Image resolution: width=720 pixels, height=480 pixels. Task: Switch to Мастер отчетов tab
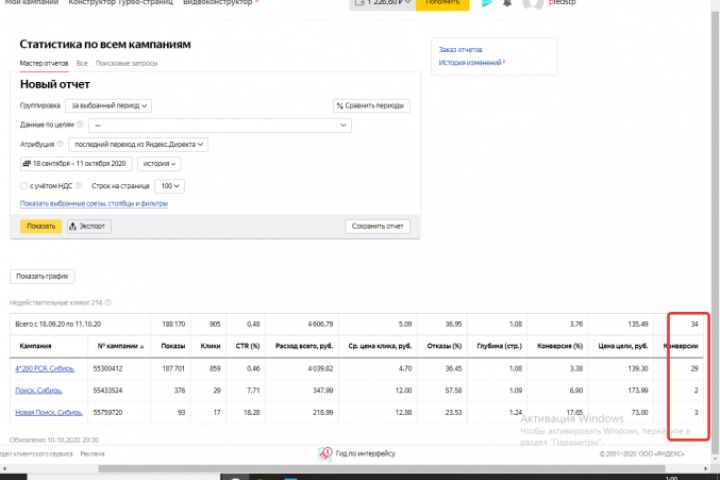click(x=44, y=63)
